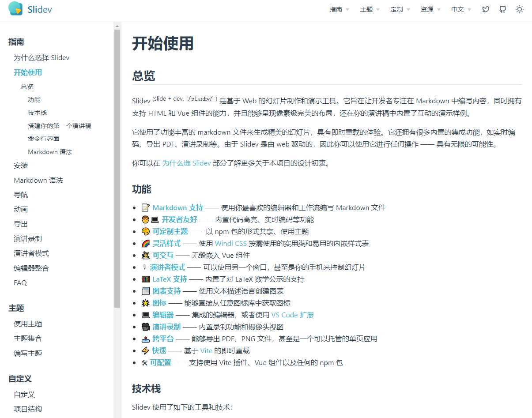Screen dimensions: 532x418
Task: Open the GitHub icon link
Action: [x=502, y=9]
